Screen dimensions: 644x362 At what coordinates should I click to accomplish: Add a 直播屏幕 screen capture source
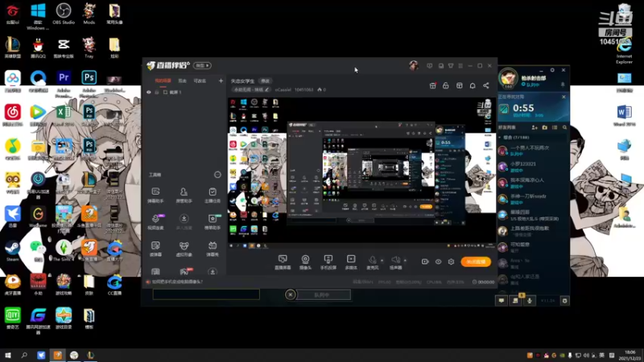pos(283,262)
